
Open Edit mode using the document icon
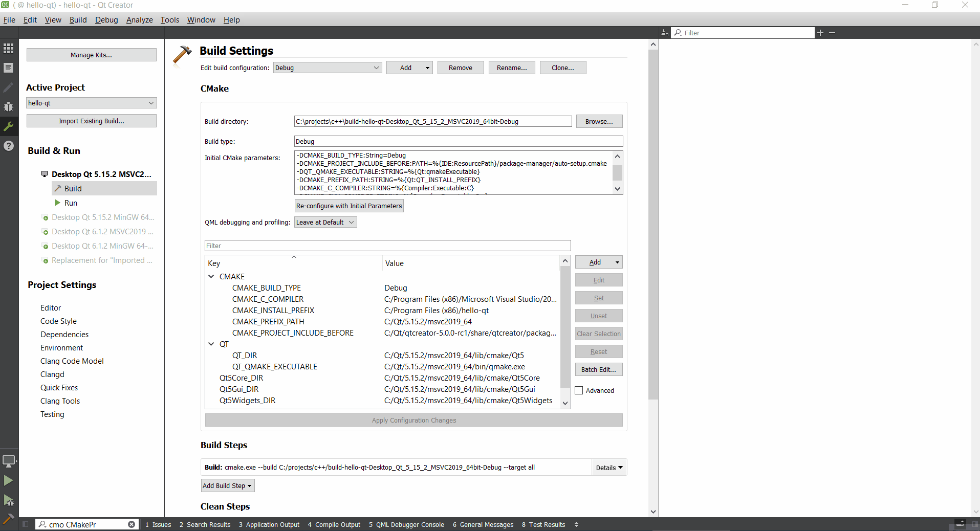[x=8, y=68]
